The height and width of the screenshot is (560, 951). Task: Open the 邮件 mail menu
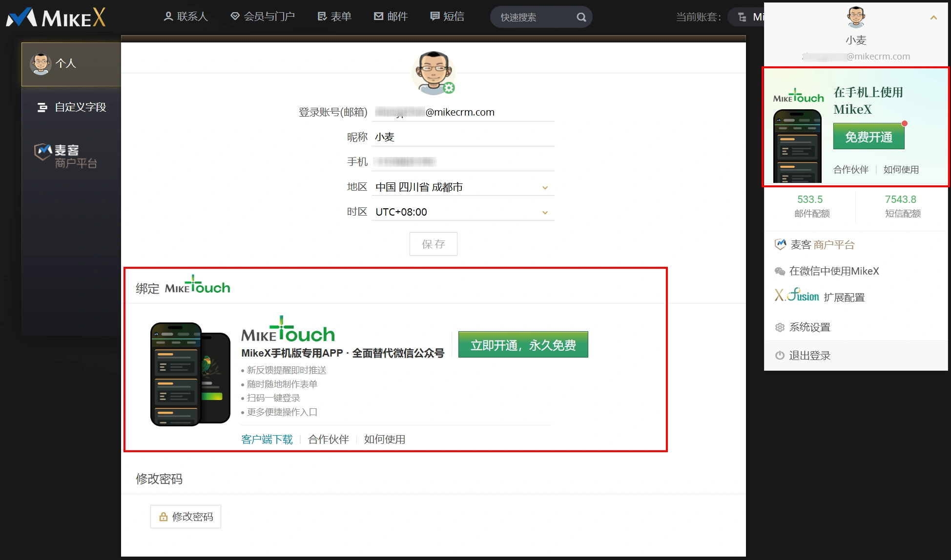tap(391, 17)
